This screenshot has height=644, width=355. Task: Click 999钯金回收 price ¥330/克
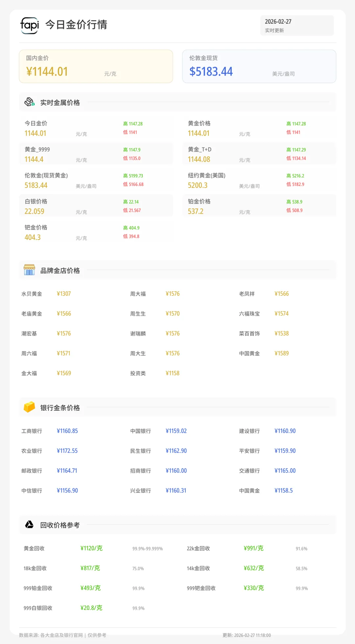tap(254, 588)
